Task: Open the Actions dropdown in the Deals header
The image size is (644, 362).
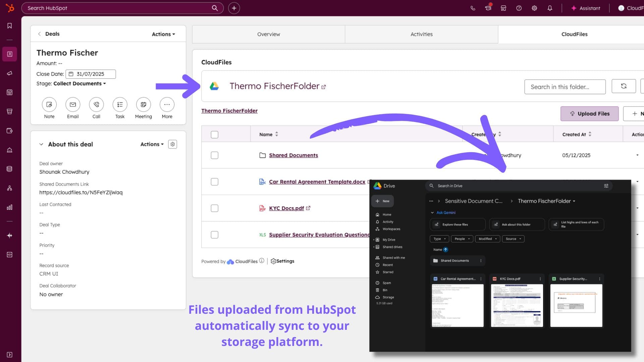Action: [163, 34]
